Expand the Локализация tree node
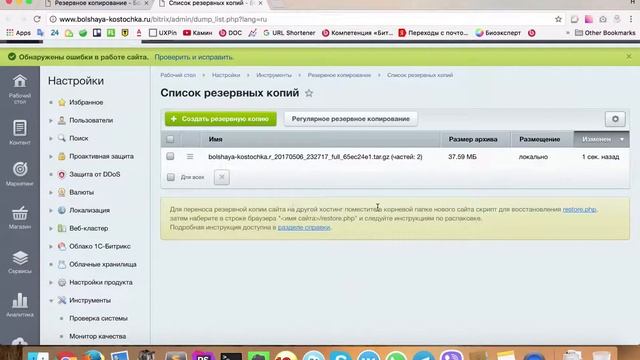This screenshot has height=360, width=640. 51,210
